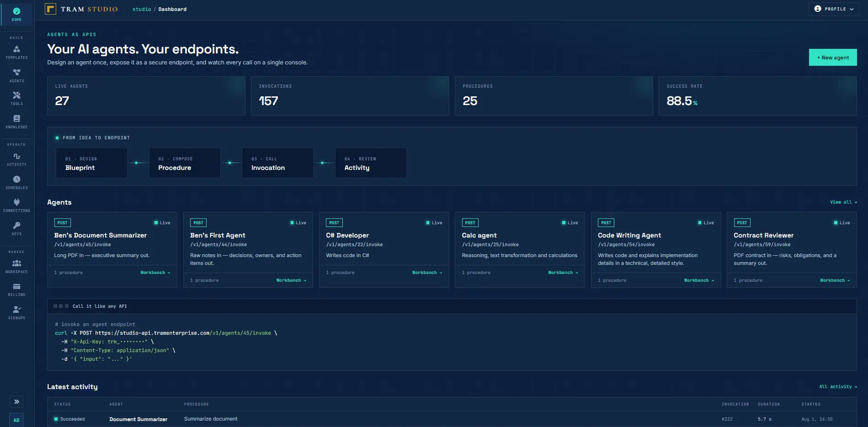Click /v1/agents/22/invoke endpoint path
The width and height of the screenshot is (868, 427).
pos(354,245)
